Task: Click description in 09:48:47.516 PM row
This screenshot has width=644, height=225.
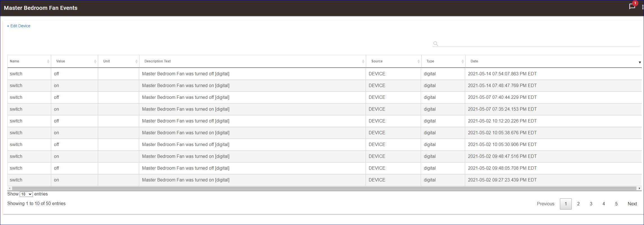Action: tap(186, 156)
